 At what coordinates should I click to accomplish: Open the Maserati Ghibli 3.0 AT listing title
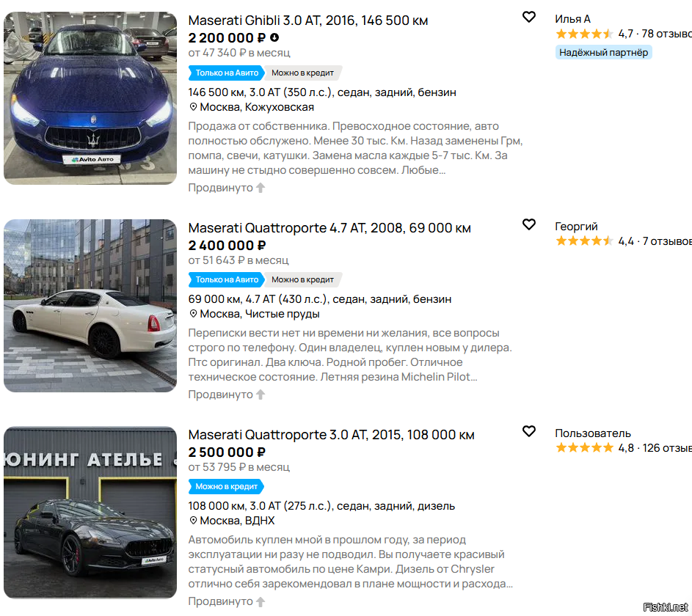point(308,21)
